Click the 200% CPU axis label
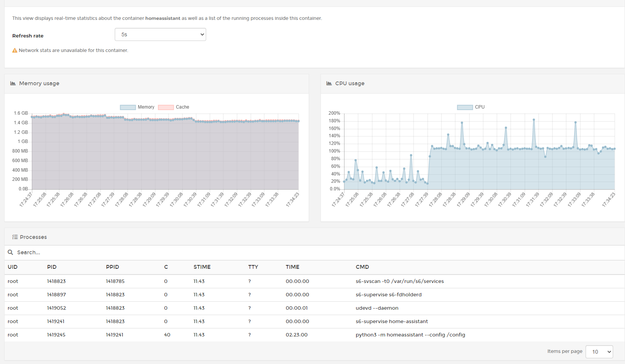The width and height of the screenshot is (625, 364). [x=334, y=113]
